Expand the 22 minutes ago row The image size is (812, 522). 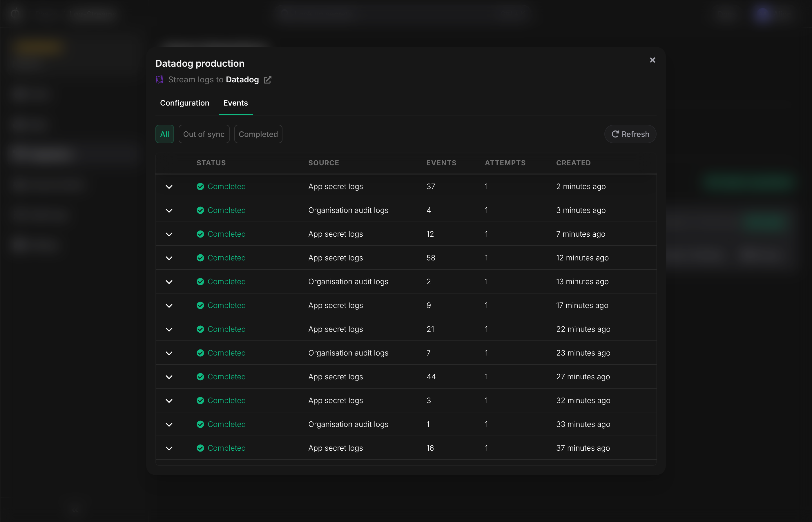[x=169, y=329]
